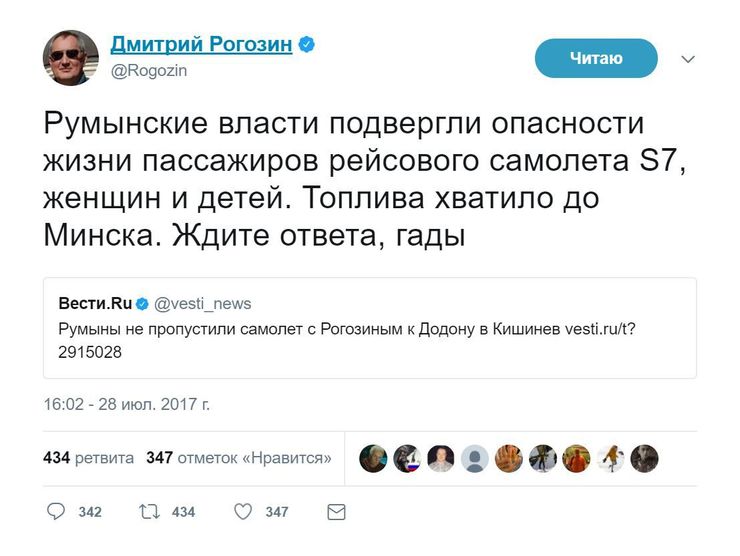Click last liker avatar in the row

pos(645,458)
